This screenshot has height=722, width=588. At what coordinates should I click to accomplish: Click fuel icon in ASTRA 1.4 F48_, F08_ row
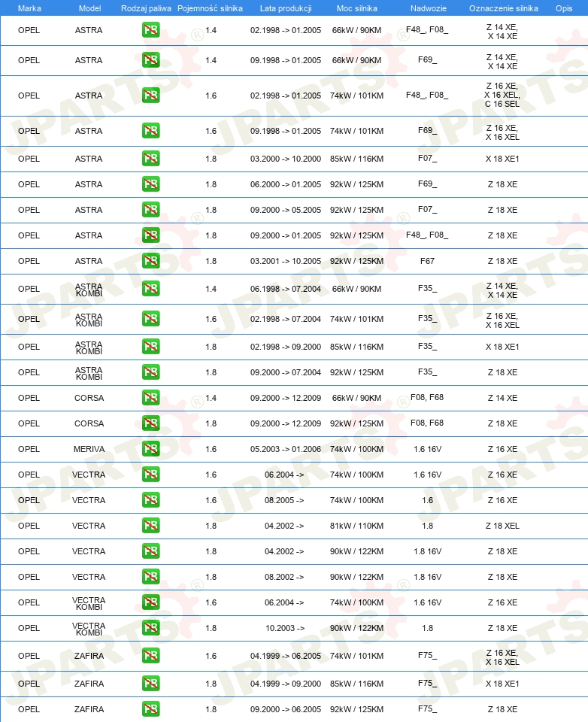[151, 30]
